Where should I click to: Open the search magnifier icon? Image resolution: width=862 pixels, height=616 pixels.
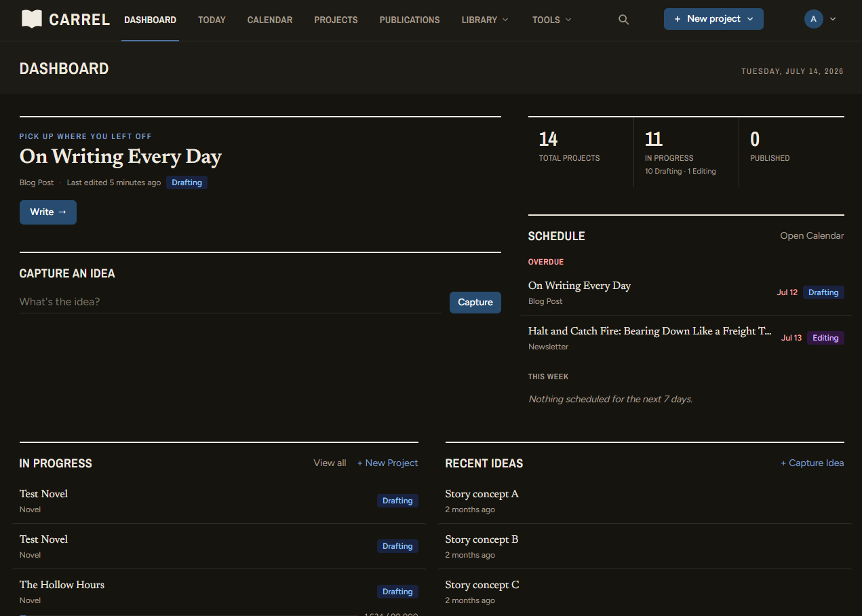pos(624,20)
